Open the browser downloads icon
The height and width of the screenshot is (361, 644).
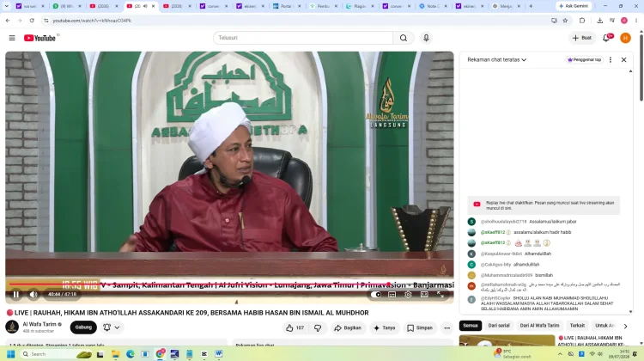point(599,20)
